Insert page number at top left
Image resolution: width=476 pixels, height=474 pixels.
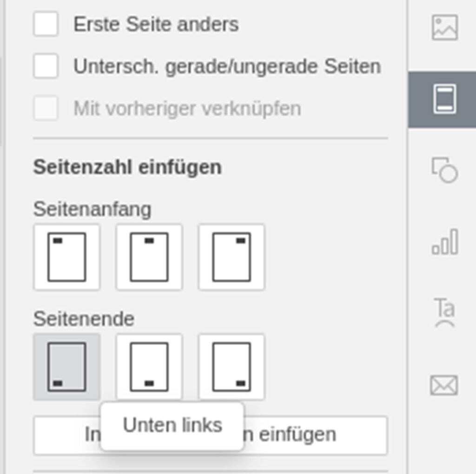(x=67, y=257)
